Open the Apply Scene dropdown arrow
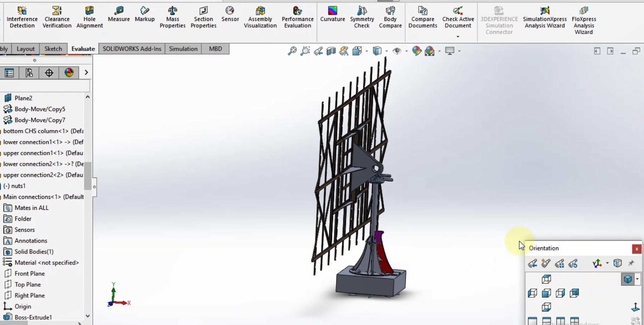The image size is (644, 325). click(x=439, y=51)
